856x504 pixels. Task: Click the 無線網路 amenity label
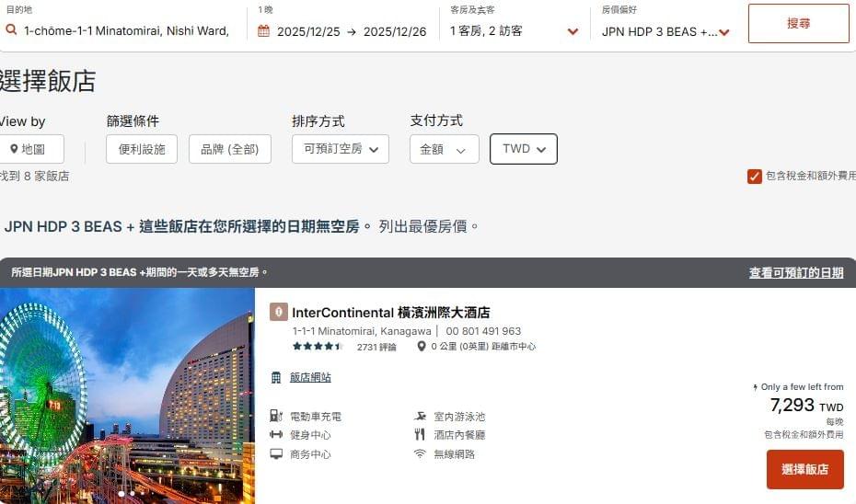454,454
